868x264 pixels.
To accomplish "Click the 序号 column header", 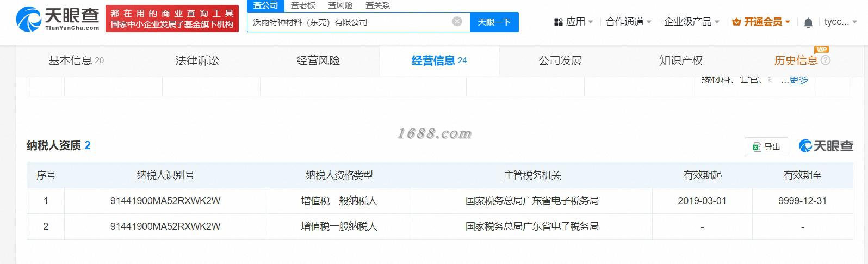I will pos(46,175).
